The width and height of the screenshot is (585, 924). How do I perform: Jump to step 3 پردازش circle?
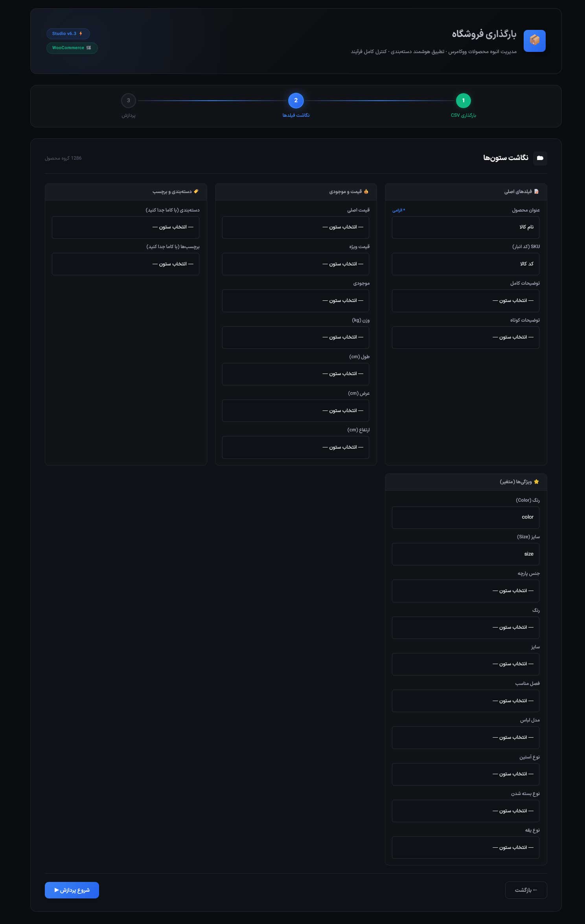(x=129, y=101)
